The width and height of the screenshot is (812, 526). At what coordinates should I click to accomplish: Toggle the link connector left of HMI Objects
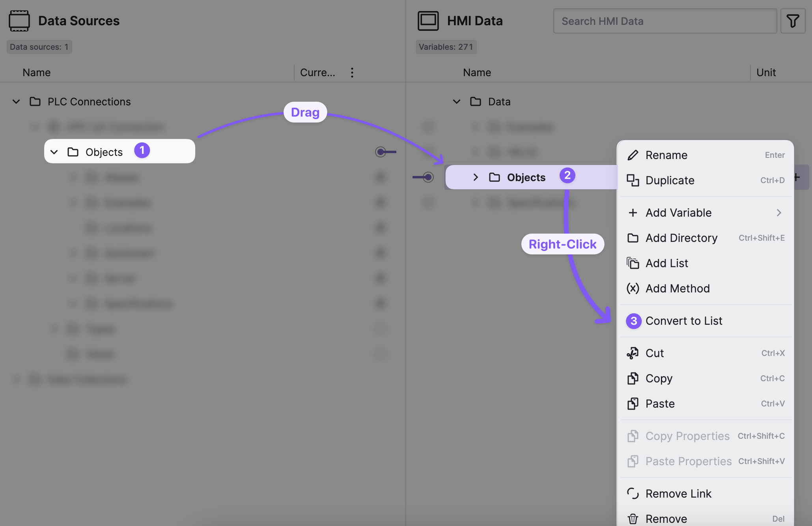point(428,177)
